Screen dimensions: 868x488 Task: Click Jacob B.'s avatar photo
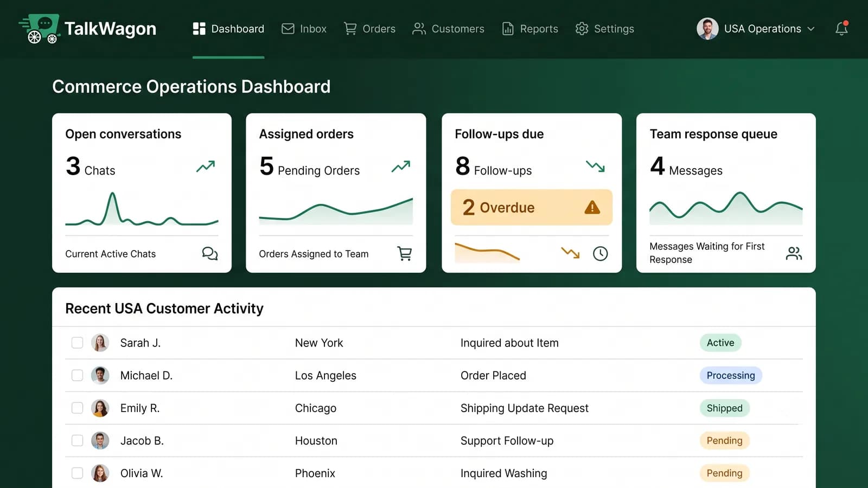[100, 440]
